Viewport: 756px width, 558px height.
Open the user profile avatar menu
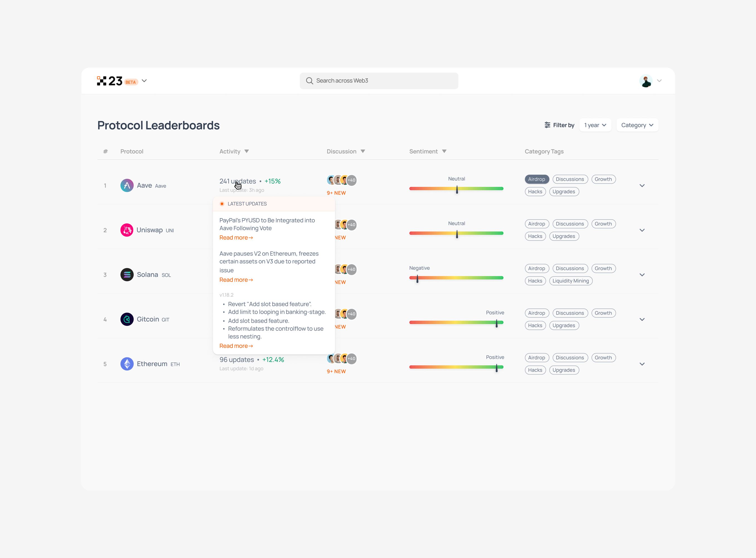tap(646, 81)
